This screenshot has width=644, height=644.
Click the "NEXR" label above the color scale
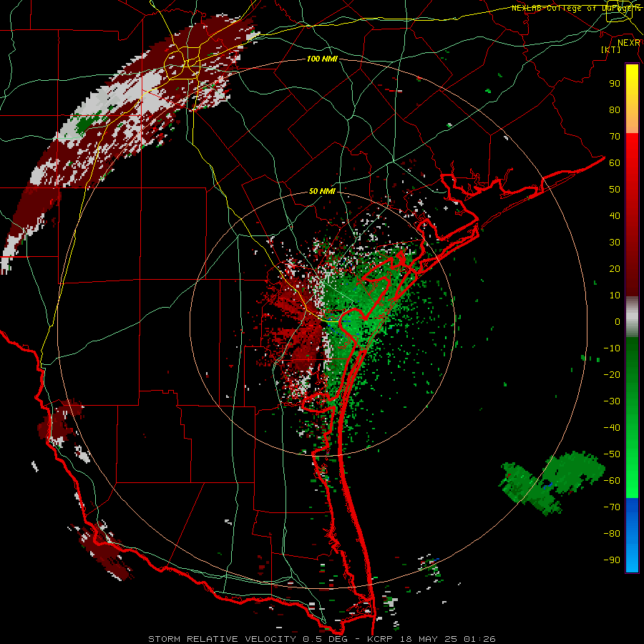tap(629, 43)
